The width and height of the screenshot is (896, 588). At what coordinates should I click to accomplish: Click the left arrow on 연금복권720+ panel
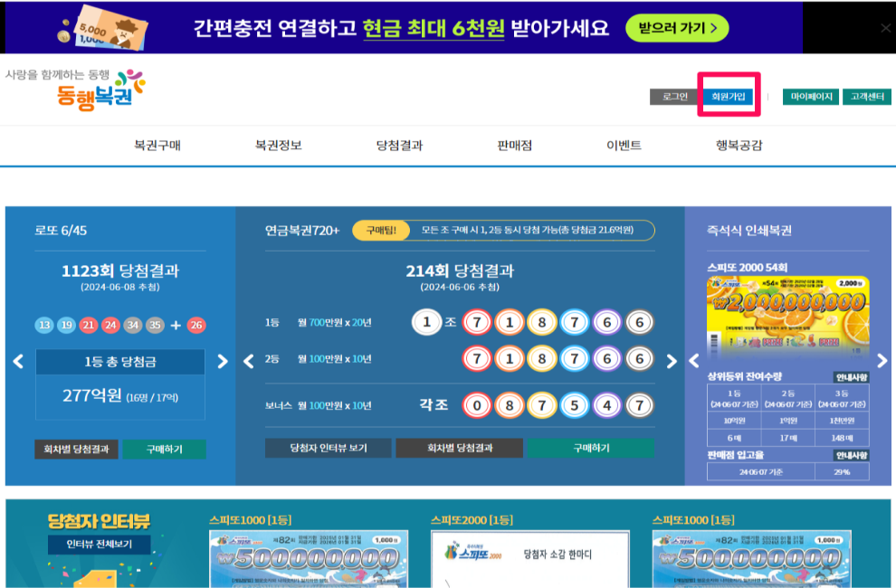pyautogui.click(x=248, y=360)
